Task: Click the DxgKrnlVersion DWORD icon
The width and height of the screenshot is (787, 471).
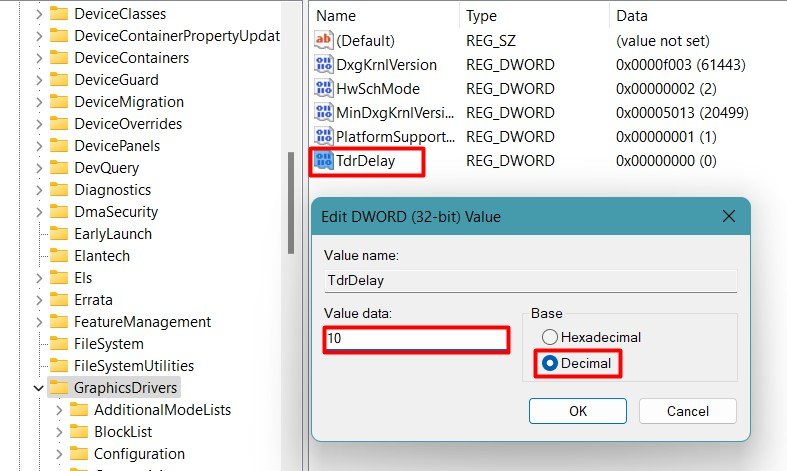Action: pyautogui.click(x=324, y=64)
